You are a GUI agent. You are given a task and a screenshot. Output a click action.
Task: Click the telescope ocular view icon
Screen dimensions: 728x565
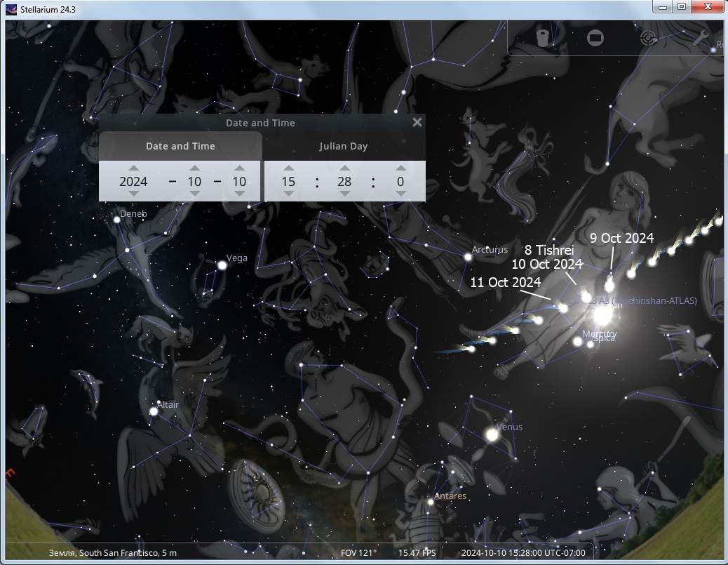coord(542,38)
